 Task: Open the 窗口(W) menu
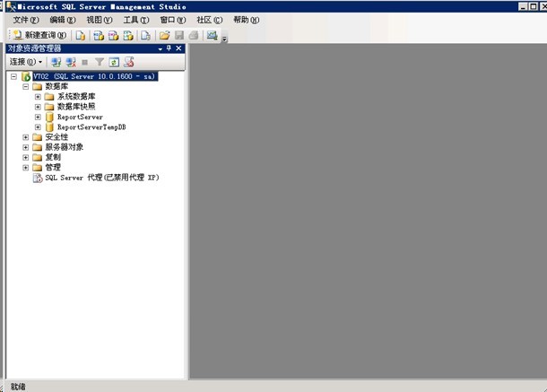point(173,20)
